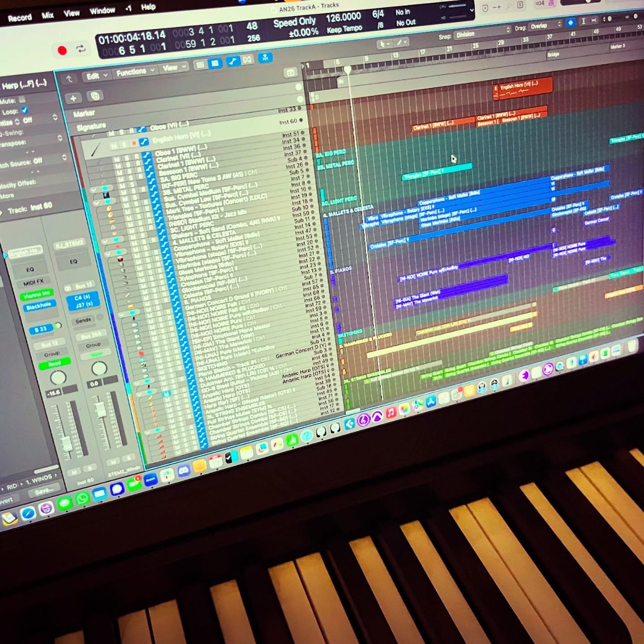Open the Vienna Instrument plugin slot

(36, 295)
